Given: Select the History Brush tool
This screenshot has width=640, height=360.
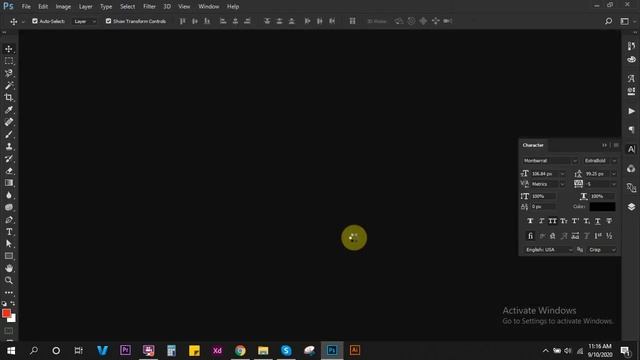Looking at the screenshot, I should tap(9, 159).
